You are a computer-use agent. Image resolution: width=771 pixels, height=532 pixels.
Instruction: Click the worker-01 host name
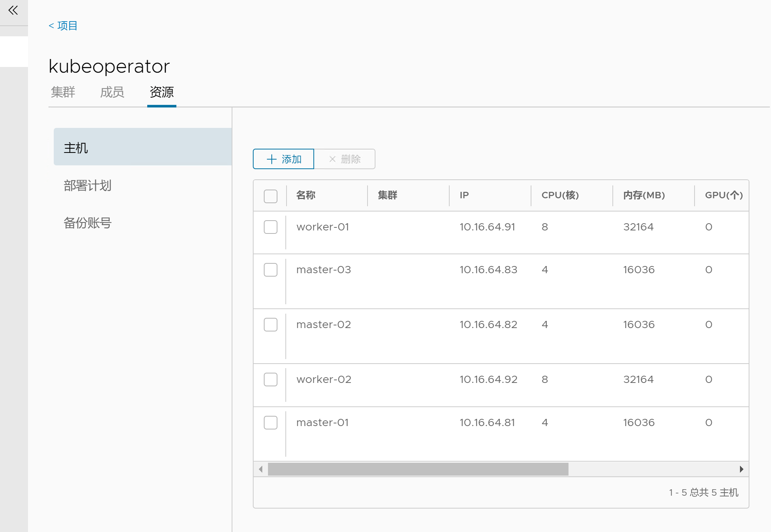coord(323,227)
